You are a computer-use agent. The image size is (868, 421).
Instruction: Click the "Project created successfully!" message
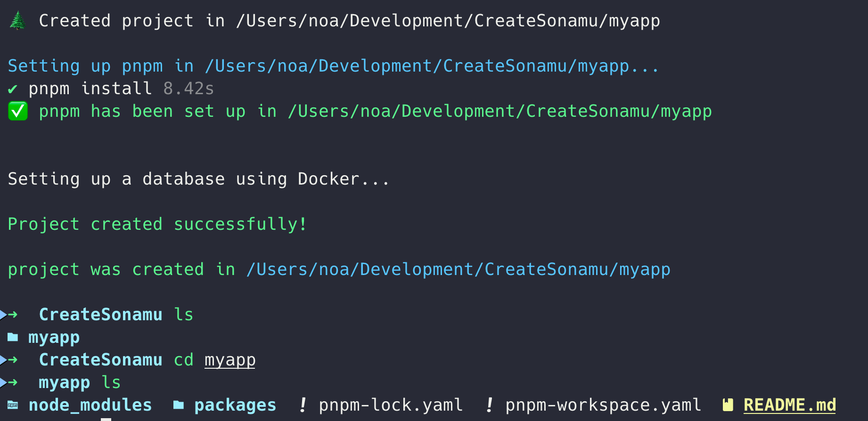coord(157,224)
